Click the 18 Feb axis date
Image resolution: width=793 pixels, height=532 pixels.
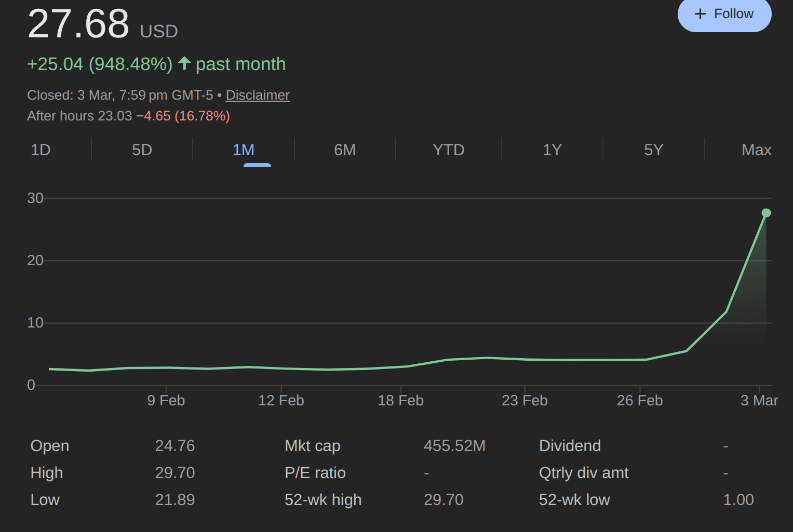pos(401,401)
